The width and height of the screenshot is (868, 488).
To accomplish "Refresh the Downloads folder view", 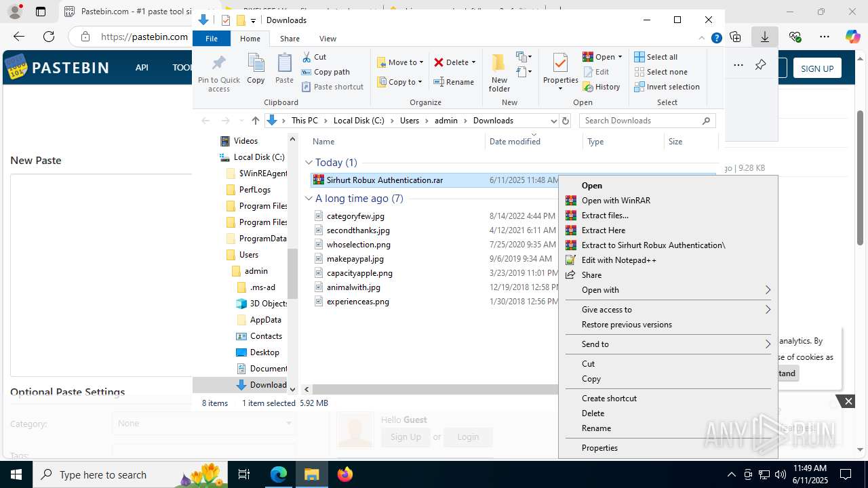I will pos(566,121).
